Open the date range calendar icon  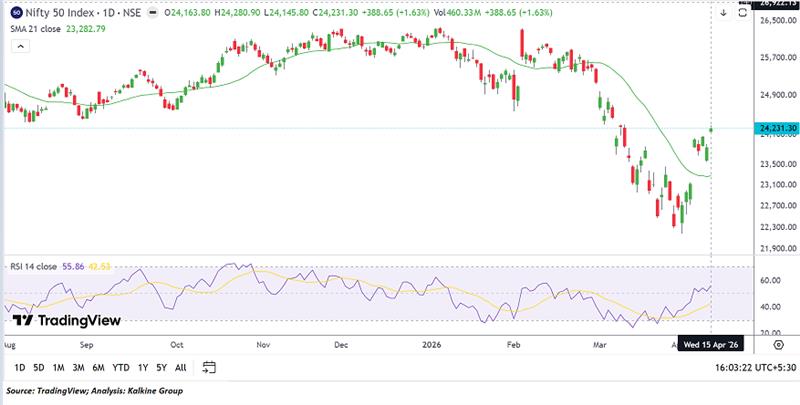pyautogui.click(x=209, y=367)
